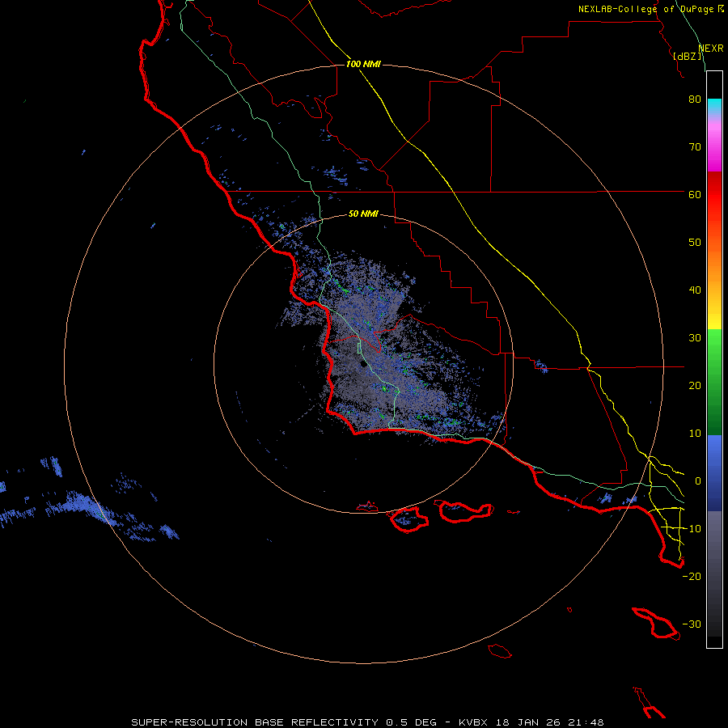Click the black radar site dot at center

363,365
